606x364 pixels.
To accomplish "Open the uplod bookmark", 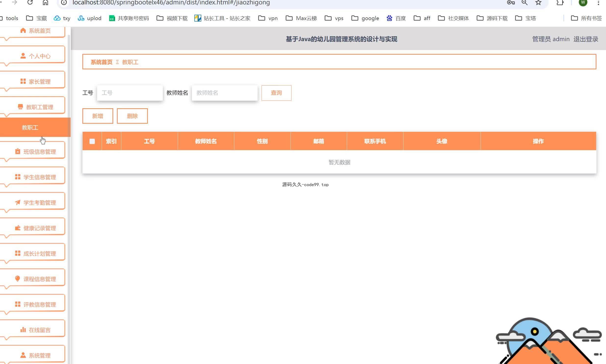I will [89, 18].
